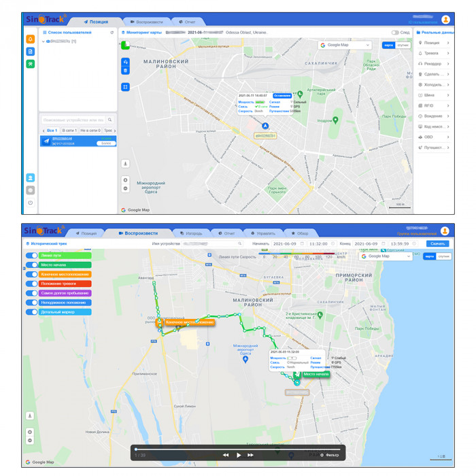The image size is (476, 476).
Task: Filter devices by В сети 1
Action: click(69, 131)
